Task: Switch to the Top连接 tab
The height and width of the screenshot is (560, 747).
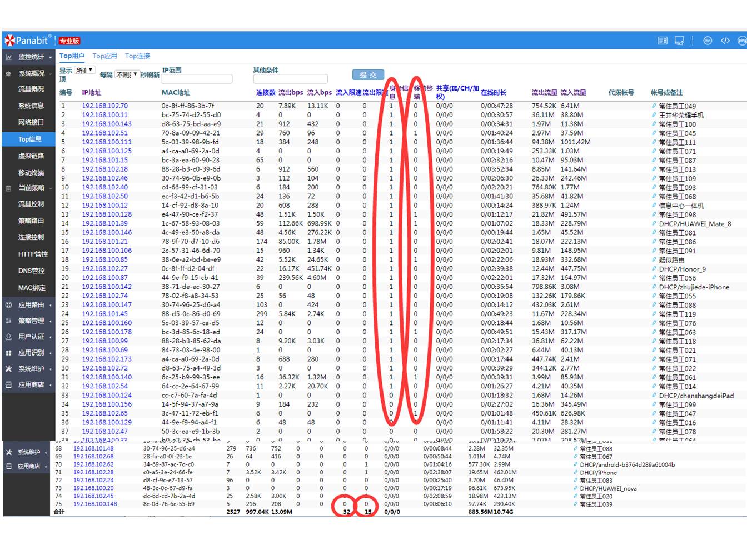Action: 137,56
